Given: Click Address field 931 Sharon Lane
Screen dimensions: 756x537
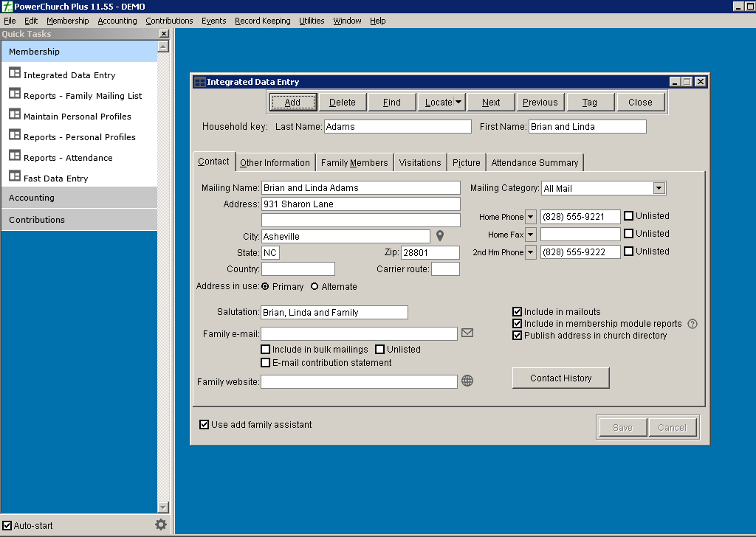Looking at the screenshot, I should click(360, 204).
